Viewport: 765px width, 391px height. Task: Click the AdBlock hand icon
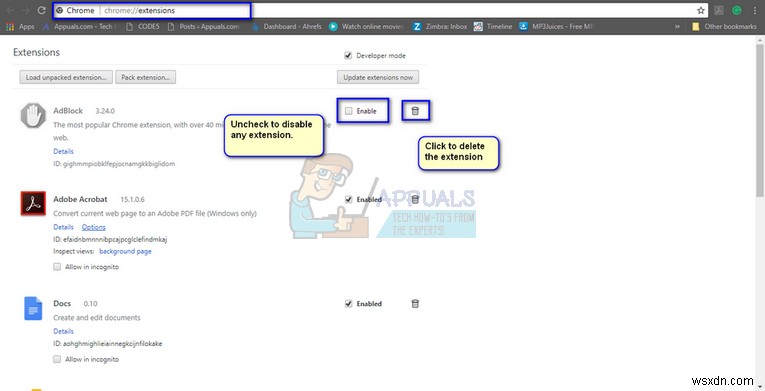pyautogui.click(x=33, y=116)
